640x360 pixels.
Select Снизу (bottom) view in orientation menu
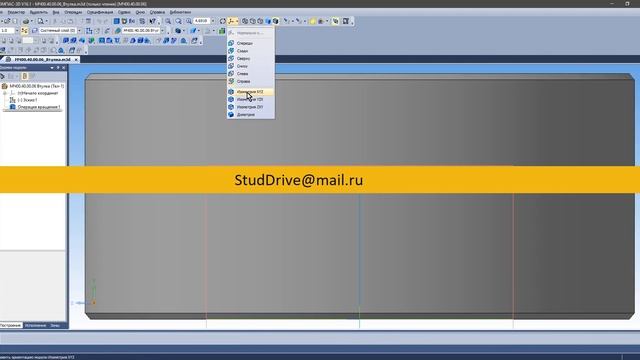pyautogui.click(x=250, y=66)
